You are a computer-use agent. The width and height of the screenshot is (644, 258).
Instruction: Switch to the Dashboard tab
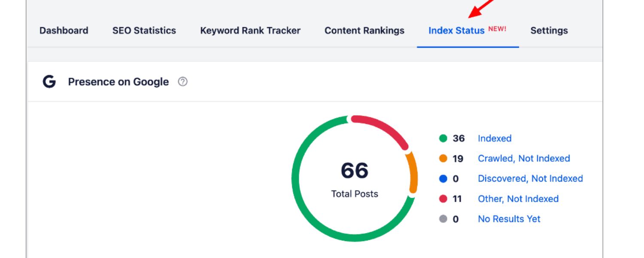pos(64,31)
